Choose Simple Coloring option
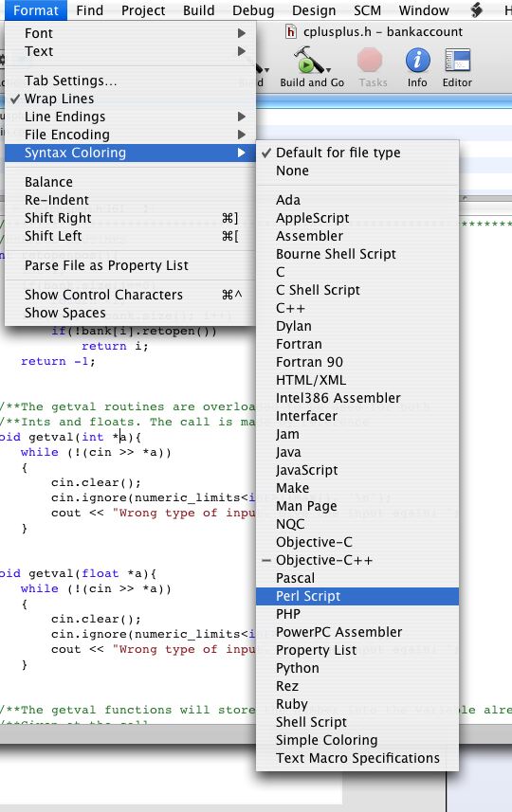This screenshot has height=812, width=512. pyautogui.click(x=357, y=740)
